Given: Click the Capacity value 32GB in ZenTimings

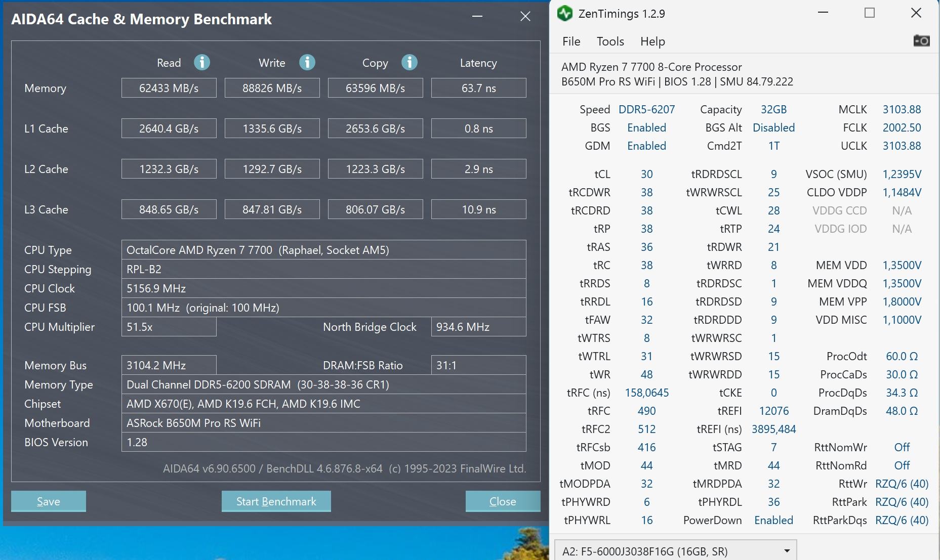Looking at the screenshot, I should 774,110.
